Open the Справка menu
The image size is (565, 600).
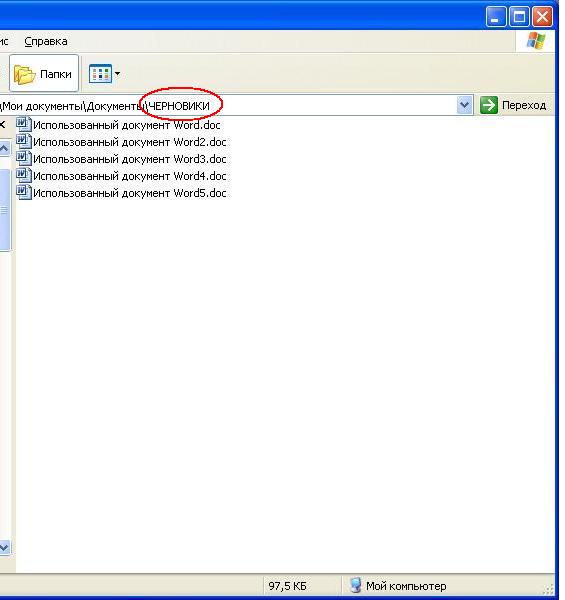click(x=46, y=41)
